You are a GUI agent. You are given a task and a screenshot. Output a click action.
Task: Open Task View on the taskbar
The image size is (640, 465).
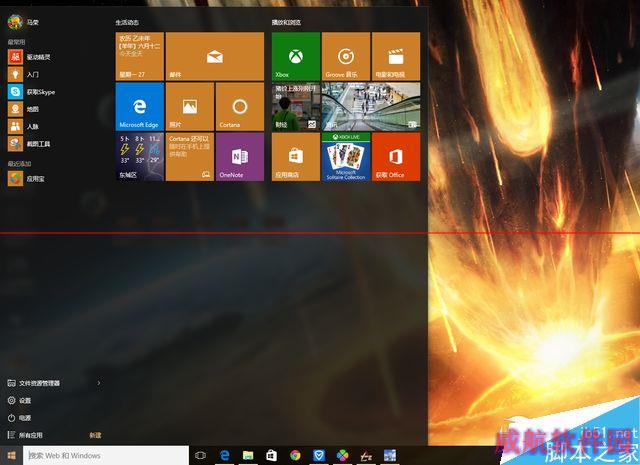tap(200, 455)
